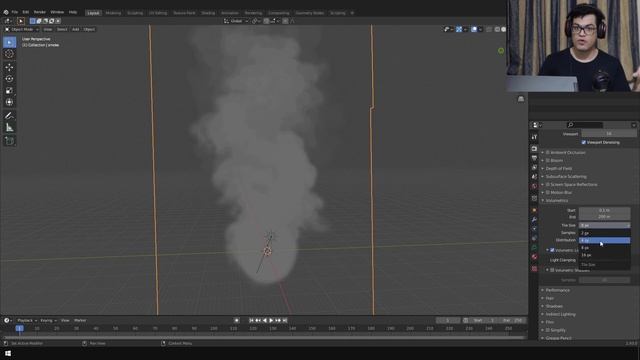Screen dimensions: 640x360
Task: Open the viewport Add menu
Action: pos(76,29)
